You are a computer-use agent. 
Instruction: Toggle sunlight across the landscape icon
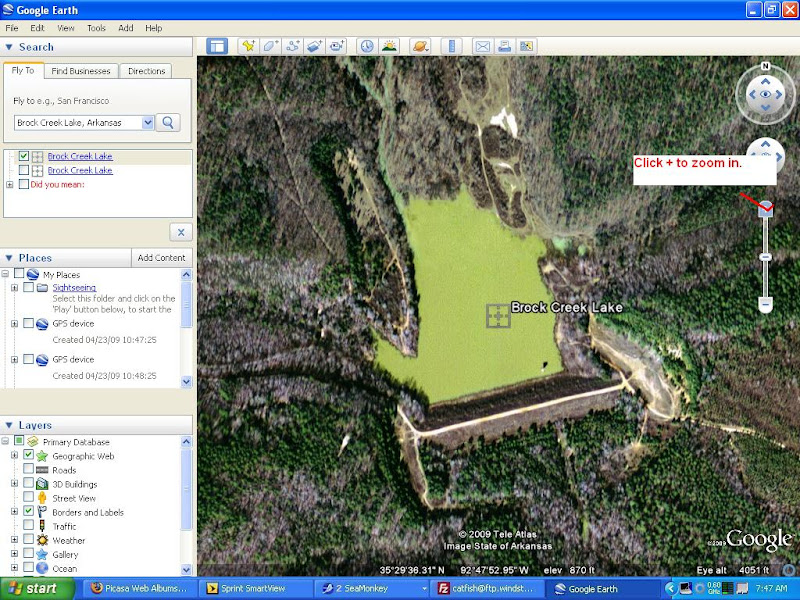(x=389, y=46)
